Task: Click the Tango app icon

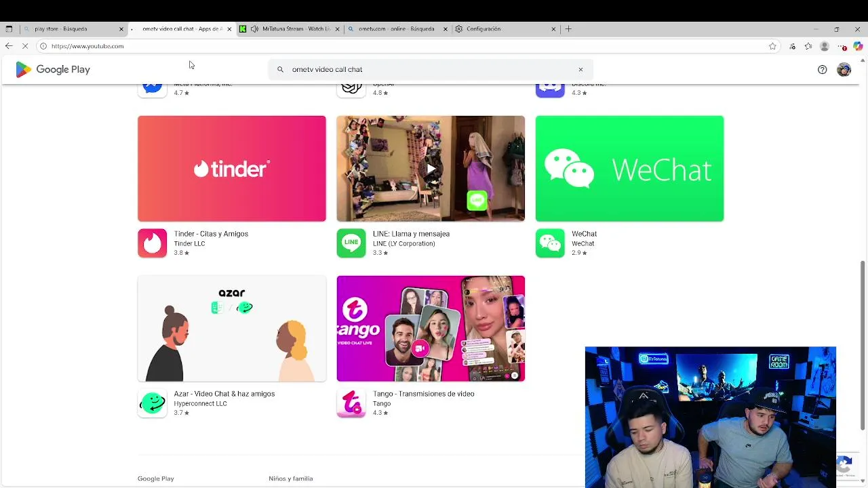Action: point(351,403)
